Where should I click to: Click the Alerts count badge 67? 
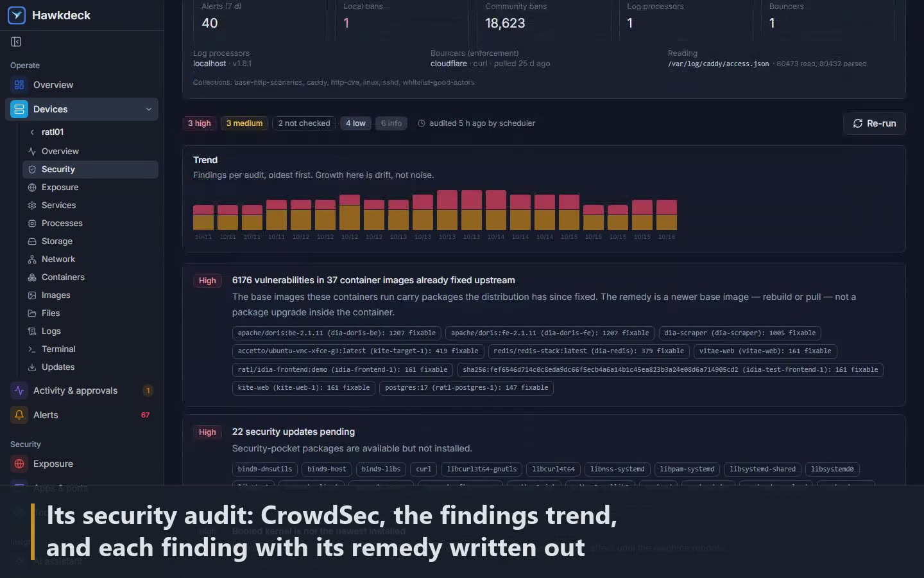click(146, 415)
